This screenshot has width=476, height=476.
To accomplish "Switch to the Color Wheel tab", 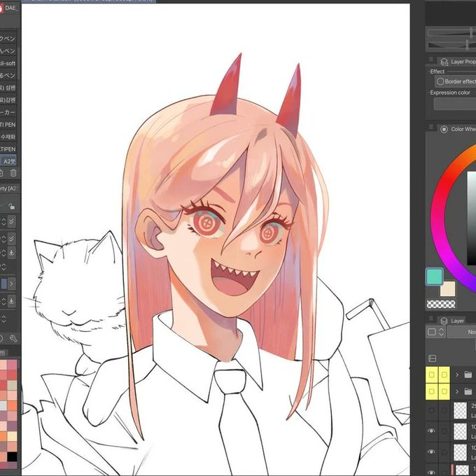I will [x=458, y=129].
